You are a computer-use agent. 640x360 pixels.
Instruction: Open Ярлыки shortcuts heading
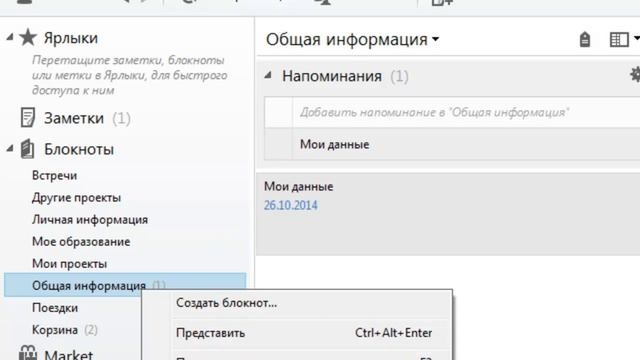(71, 38)
